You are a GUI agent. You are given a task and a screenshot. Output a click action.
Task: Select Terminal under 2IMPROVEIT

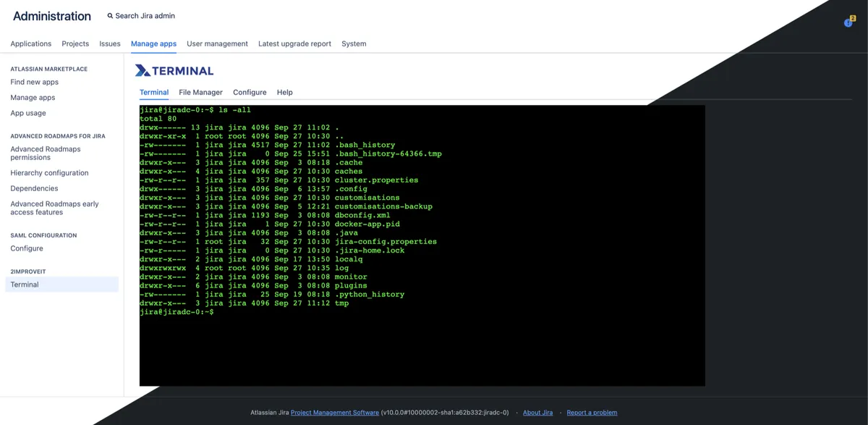[x=61, y=285]
